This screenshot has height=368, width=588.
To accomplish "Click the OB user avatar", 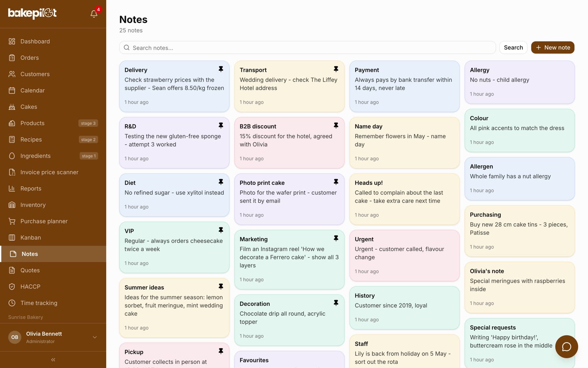I will 15,337.
